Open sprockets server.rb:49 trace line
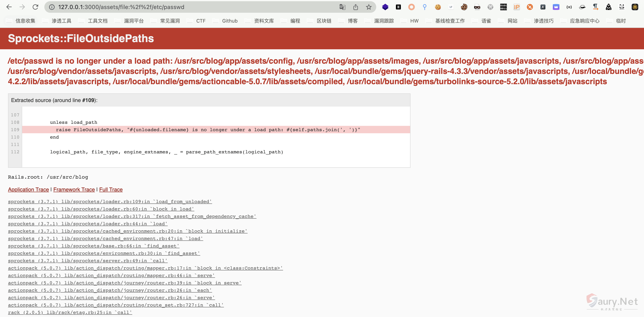This screenshot has width=644, height=317. click(x=87, y=261)
